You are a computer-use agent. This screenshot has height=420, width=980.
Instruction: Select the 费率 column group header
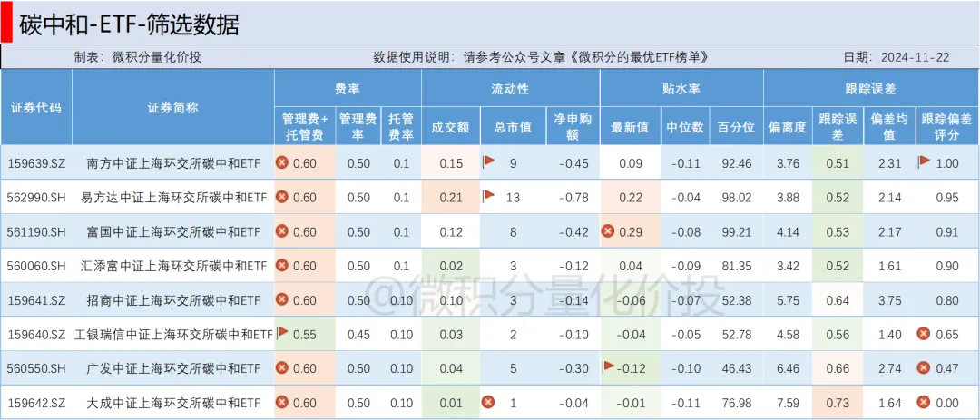pyautogui.click(x=348, y=89)
